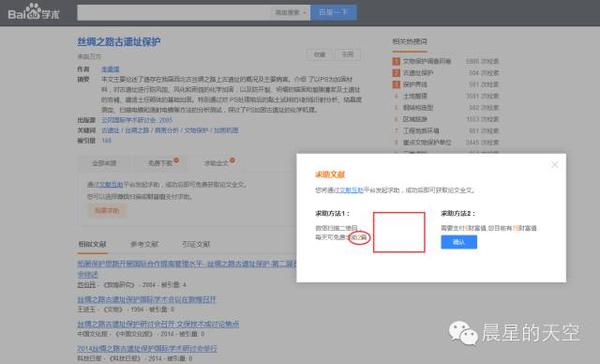The width and height of the screenshot is (600, 364).
Task: Click the 引用 button beside the title
Action: pos(347,55)
